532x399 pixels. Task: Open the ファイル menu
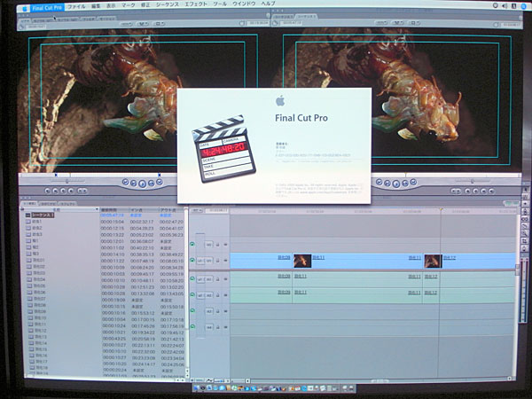[76, 6]
